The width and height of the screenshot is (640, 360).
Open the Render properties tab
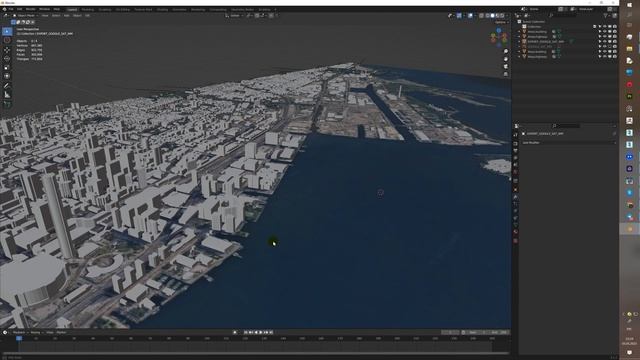[516, 144]
